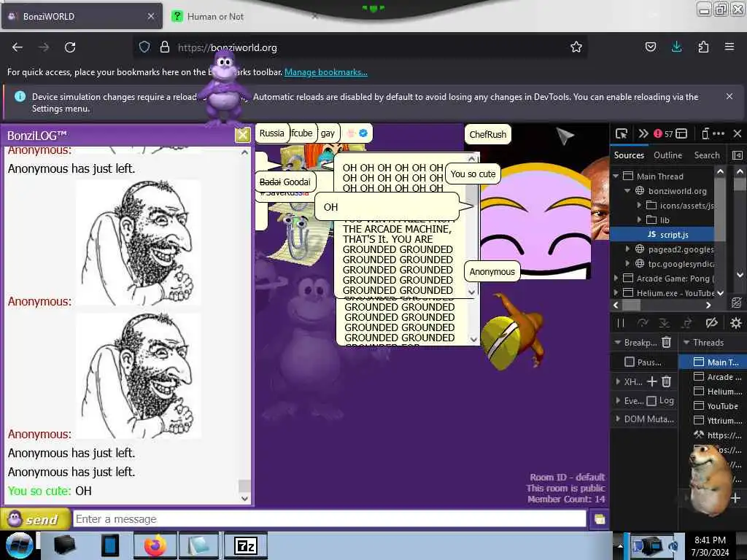
Task: Focus the Enter a message field
Action: (329, 519)
